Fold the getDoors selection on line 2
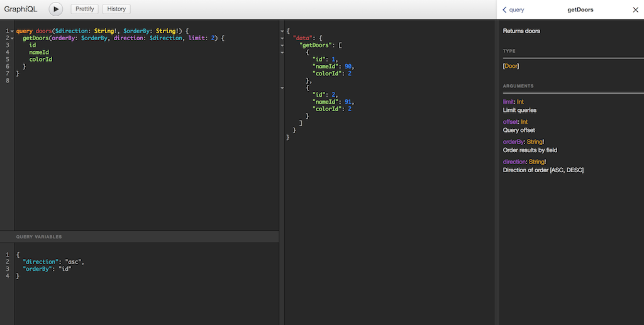 (x=13, y=38)
